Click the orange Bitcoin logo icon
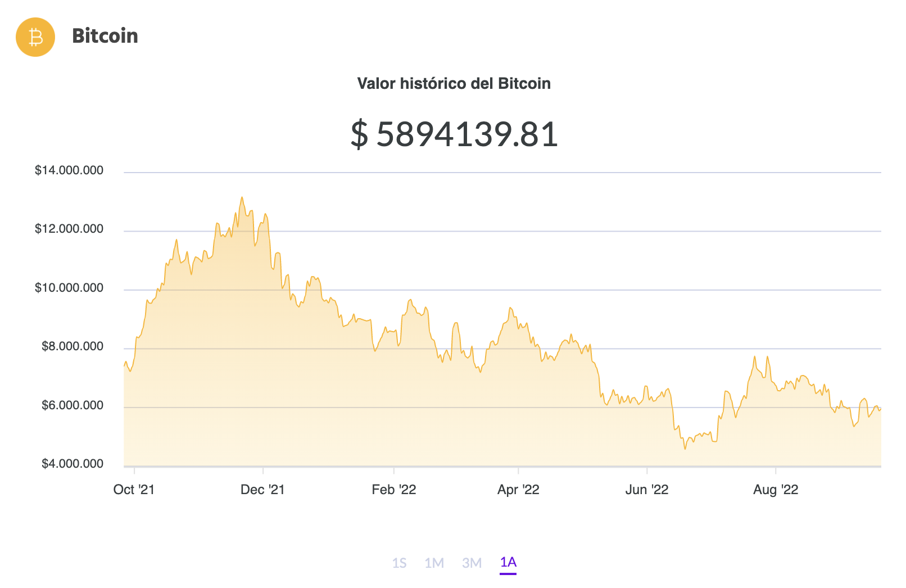 (35, 37)
